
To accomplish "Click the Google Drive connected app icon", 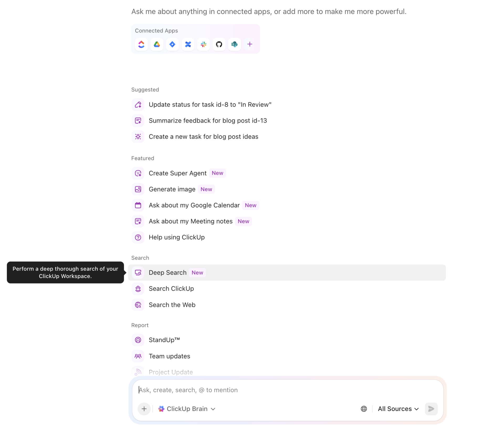I will click(x=157, y=44).
